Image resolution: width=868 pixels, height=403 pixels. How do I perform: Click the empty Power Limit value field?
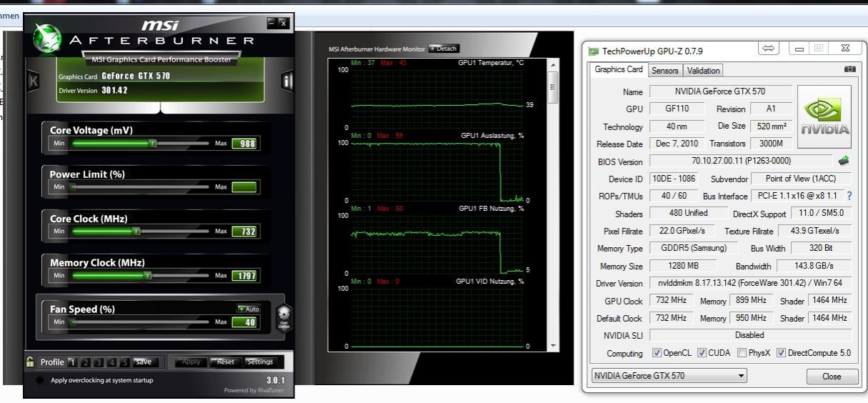click(x=244, y=187)
